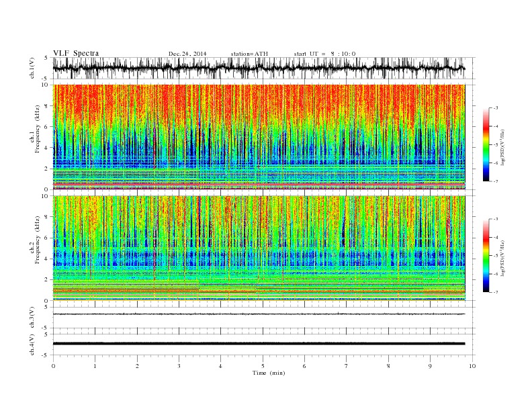Click the "ch.2 Frequency (kHz)" axis label
532x411 pixels.
point(35,240)
